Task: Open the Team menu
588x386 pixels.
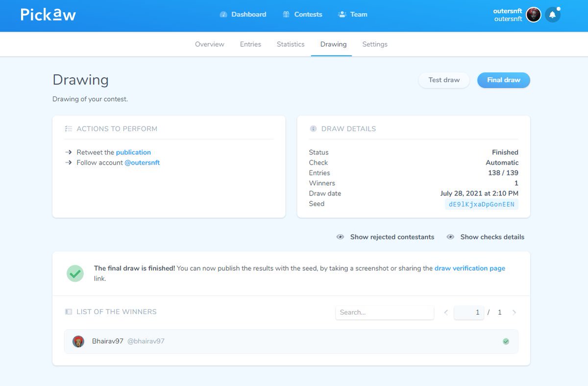Action: [353, 15]
